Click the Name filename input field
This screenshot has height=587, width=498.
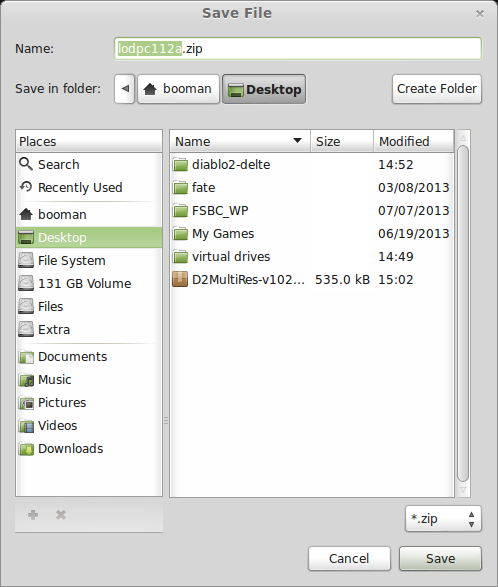click(298, 49)
